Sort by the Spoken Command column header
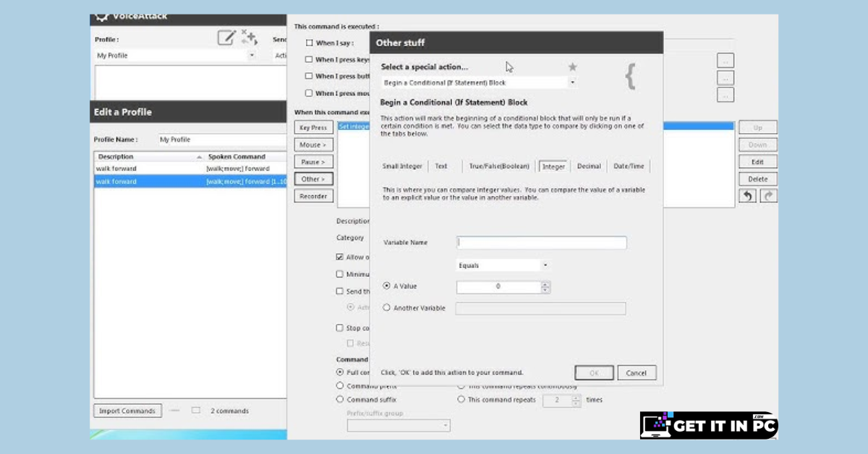This screenshot has height=454, width=868. click(246, 156)
